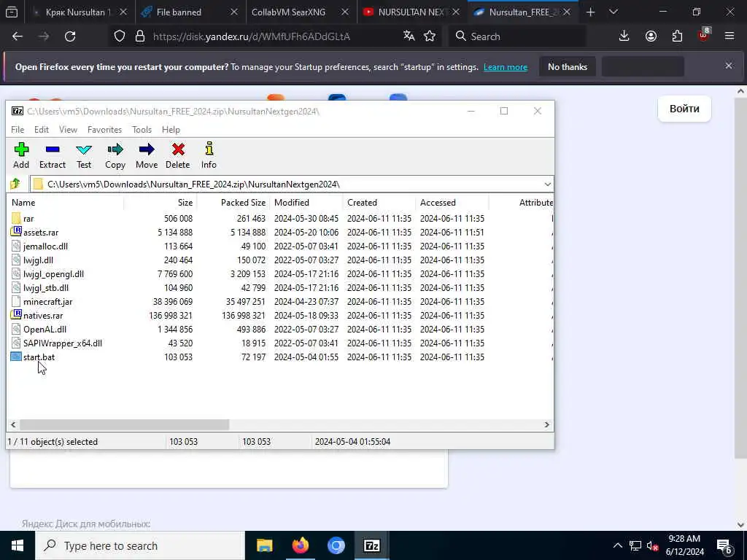The image size is (747, 560).
Task: Select the lwjgl_opengl.dll file name
Action: click(x=53, y=274)
